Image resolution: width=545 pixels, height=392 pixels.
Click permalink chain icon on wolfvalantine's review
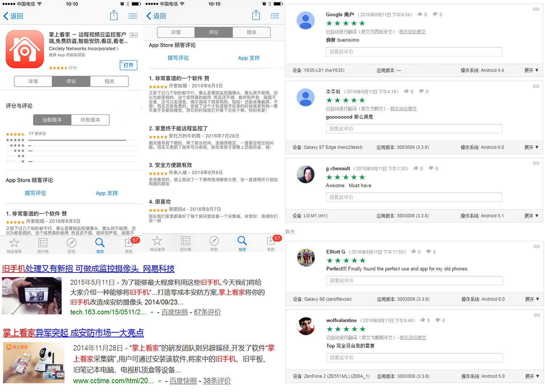click(536, 315)
